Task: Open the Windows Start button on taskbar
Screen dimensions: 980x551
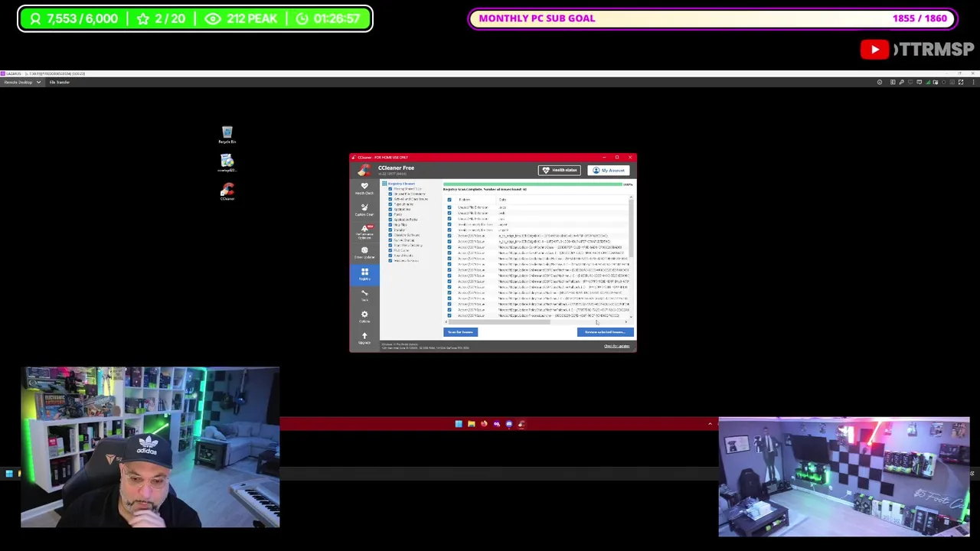Action: (459, 424)
